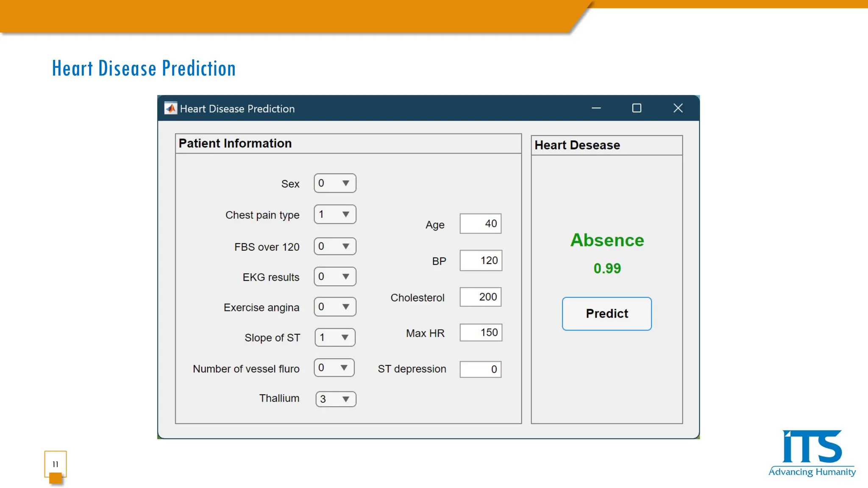Maximize the Heart Disease Prediction window
The height and width of the screenshot is (488, 868).
pyautogui.click(x=636, y=108)
